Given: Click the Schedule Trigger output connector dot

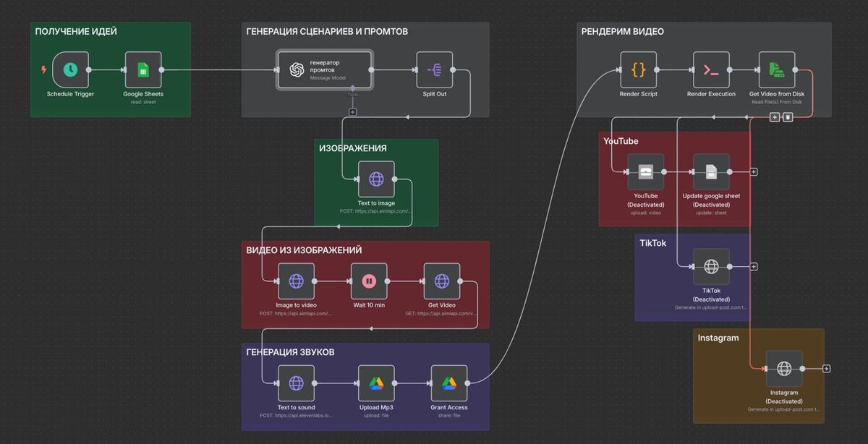Looking at the screenshot, I should pyautogui.click(x=89, y=70).
